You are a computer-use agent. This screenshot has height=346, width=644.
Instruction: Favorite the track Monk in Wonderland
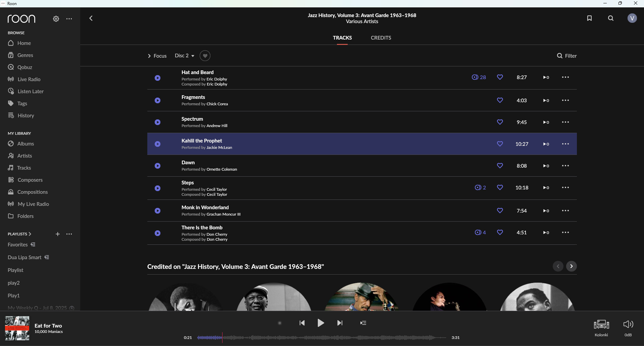pos(500,211)
